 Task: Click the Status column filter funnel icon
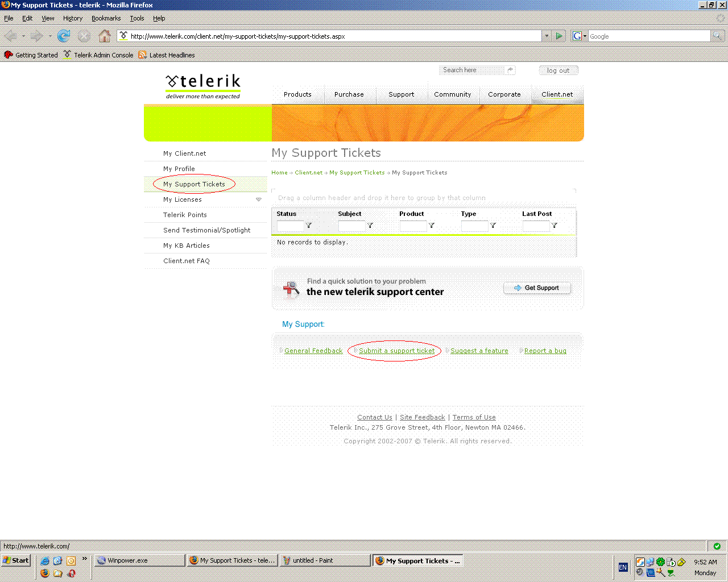309,226
